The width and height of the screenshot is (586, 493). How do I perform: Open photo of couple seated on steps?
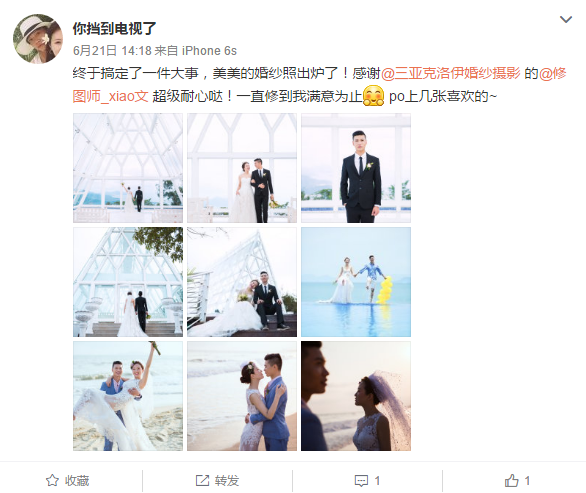(242, 282)
